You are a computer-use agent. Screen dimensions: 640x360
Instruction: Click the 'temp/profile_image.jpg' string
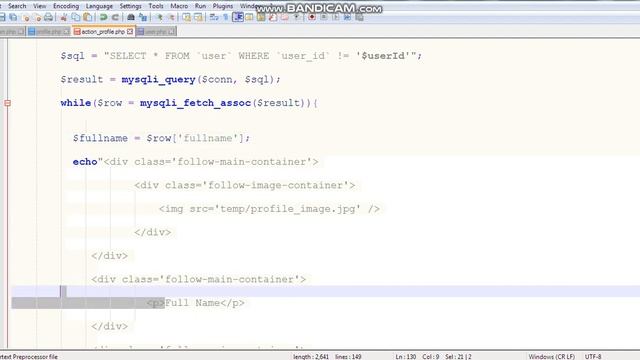pos(288,209)
